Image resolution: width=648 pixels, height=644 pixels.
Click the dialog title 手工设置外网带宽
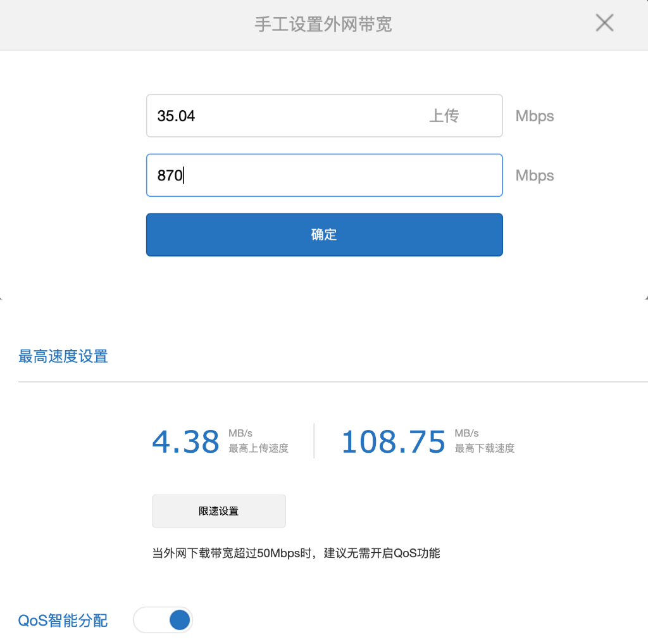(x=324, y=24)
